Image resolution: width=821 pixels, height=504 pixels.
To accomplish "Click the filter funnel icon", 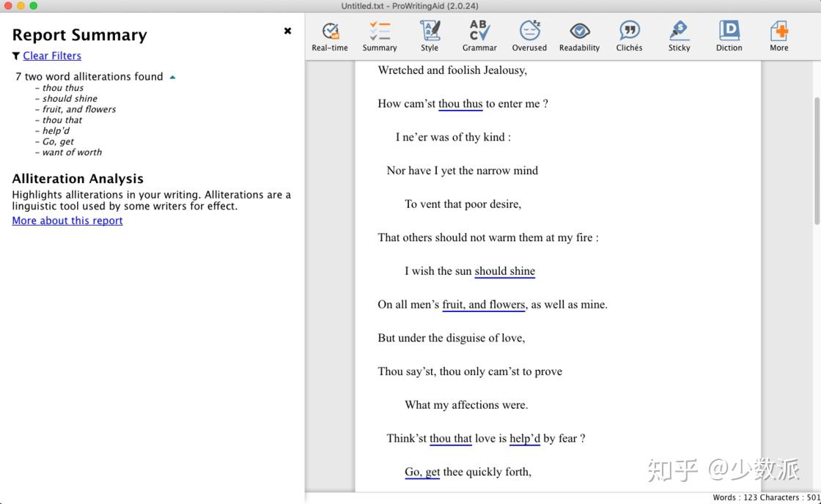I will (16, 56).
